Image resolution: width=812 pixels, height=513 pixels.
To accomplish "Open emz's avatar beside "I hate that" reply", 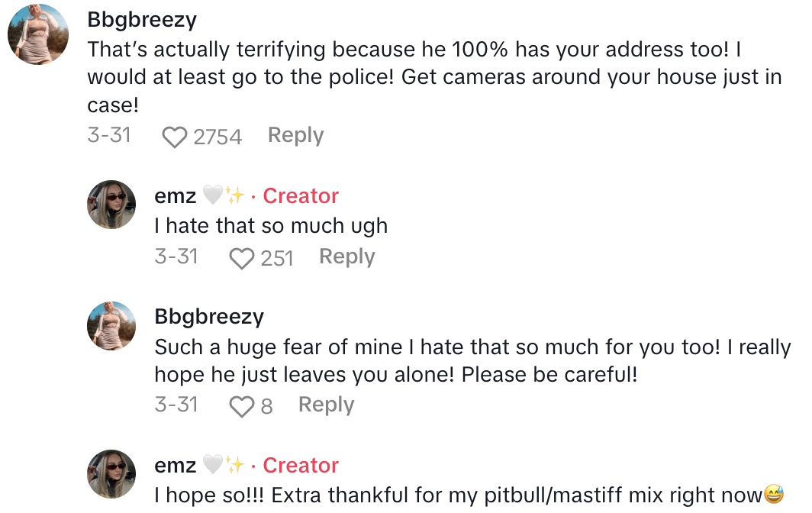I will pyautogui.click(x=112, y=205).
